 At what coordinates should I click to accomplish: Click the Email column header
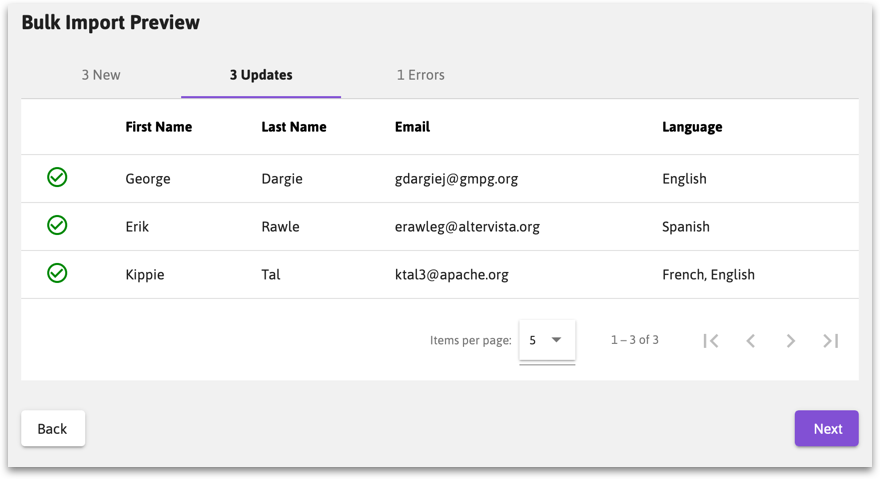(x=412, y=127)
